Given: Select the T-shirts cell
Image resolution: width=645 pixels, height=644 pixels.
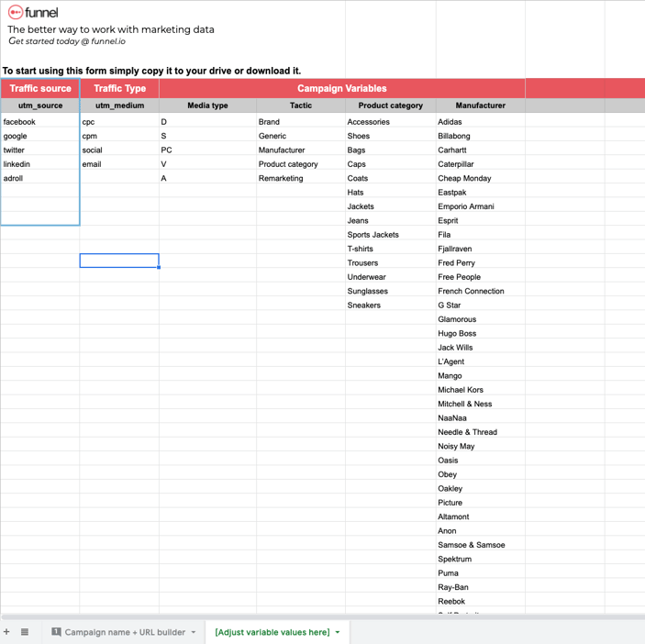Looking at the screenshot, I should pos(390,249).
